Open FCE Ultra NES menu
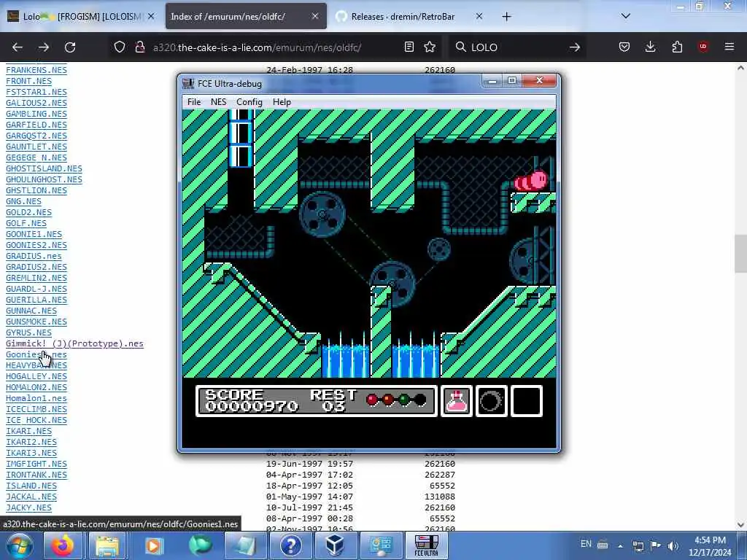The width and height of the screenshot is (747, 560). pyautogui.click(x=219, y=102)
